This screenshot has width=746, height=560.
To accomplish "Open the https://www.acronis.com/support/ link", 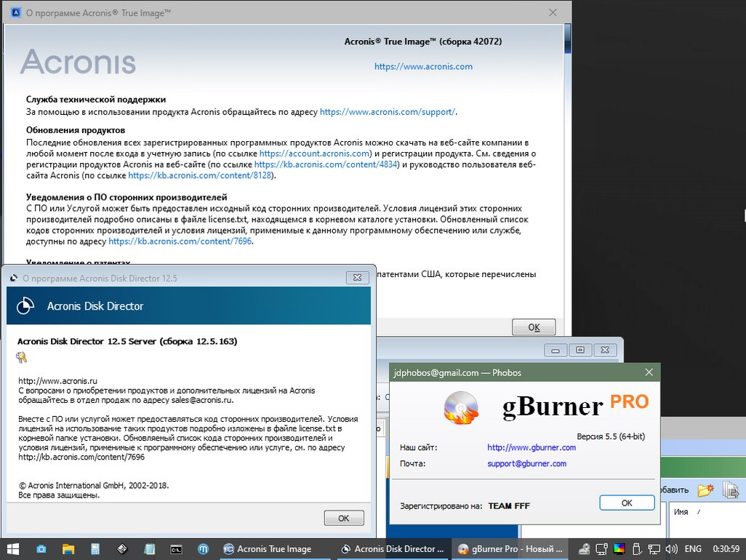I will click(388, 112).
